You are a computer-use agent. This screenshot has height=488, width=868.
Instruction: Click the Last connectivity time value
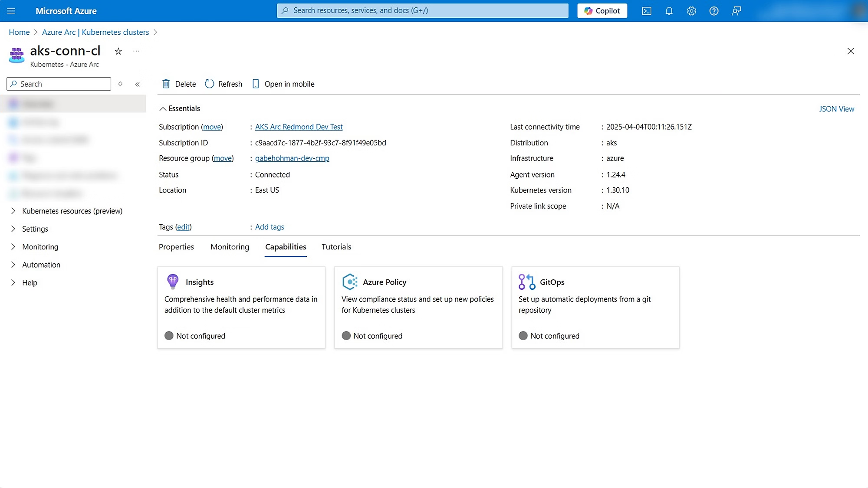click(649, 127)
